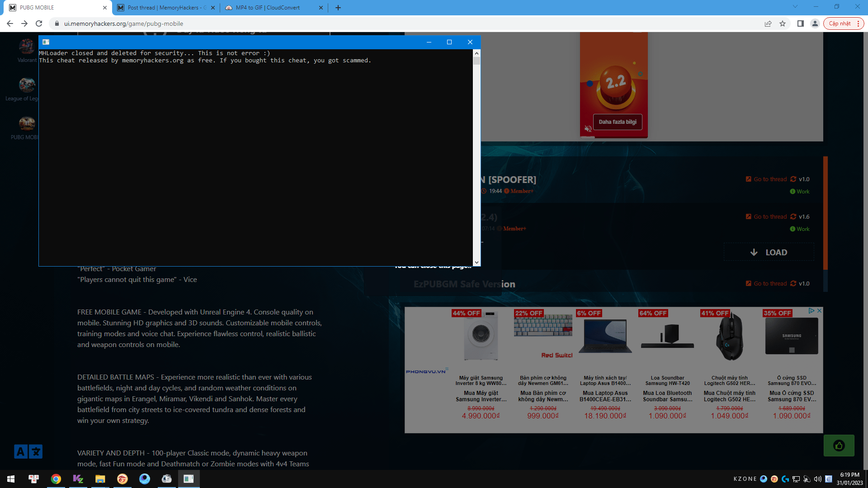
Task: Click the green thumbs-up feedback button
Action: click(x=839, y=446)
